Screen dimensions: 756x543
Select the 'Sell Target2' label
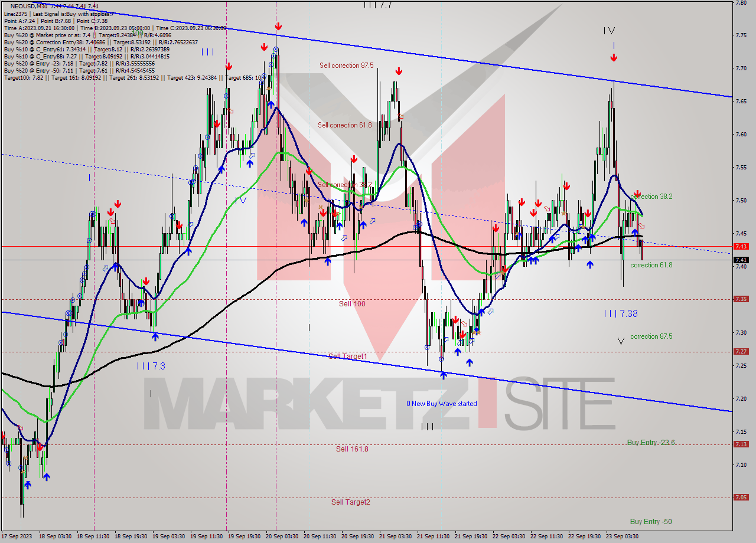pyautogui.click(x=351, y=502)
